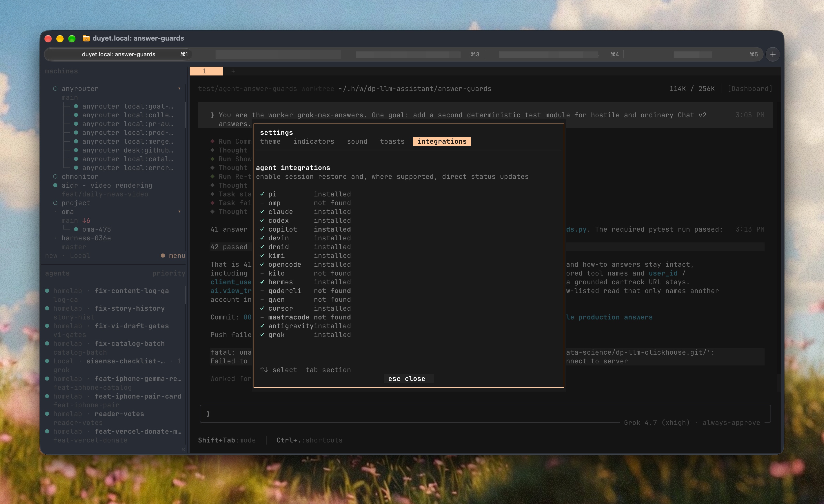Open agent fix-story-history

[x=129, y=308]
